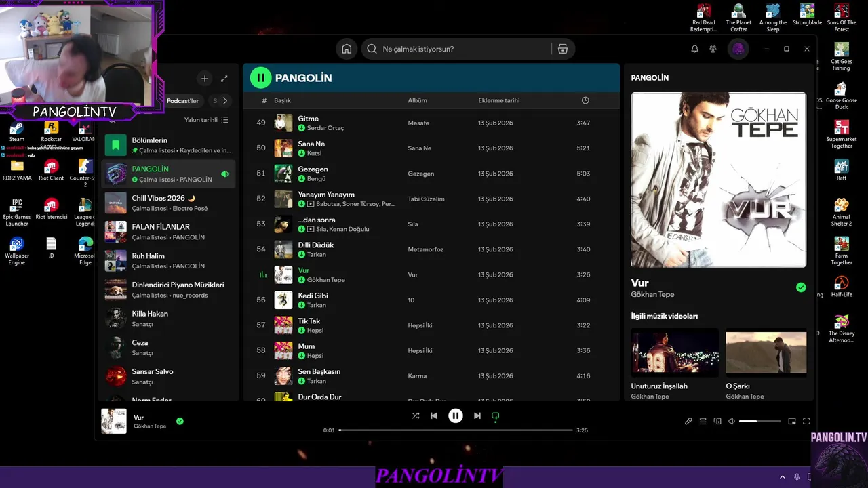The width and height of the screenshot is (868, 488).
Task: Sort by the Albüm column header
Action: (x=417, y=100)
